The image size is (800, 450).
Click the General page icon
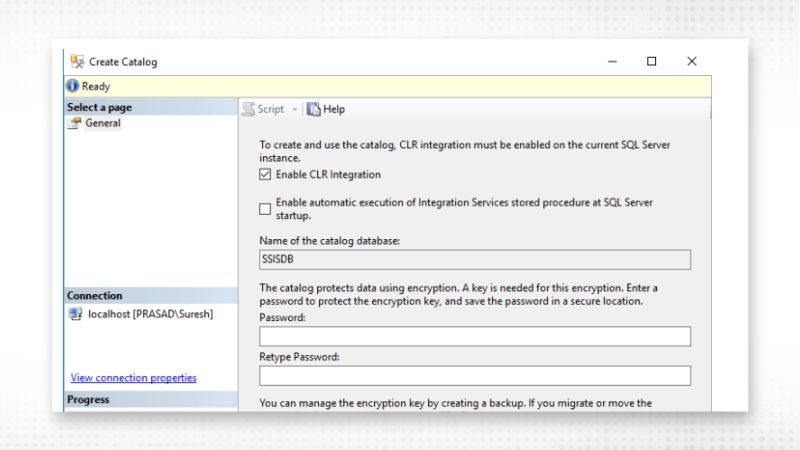click(74, 123)
